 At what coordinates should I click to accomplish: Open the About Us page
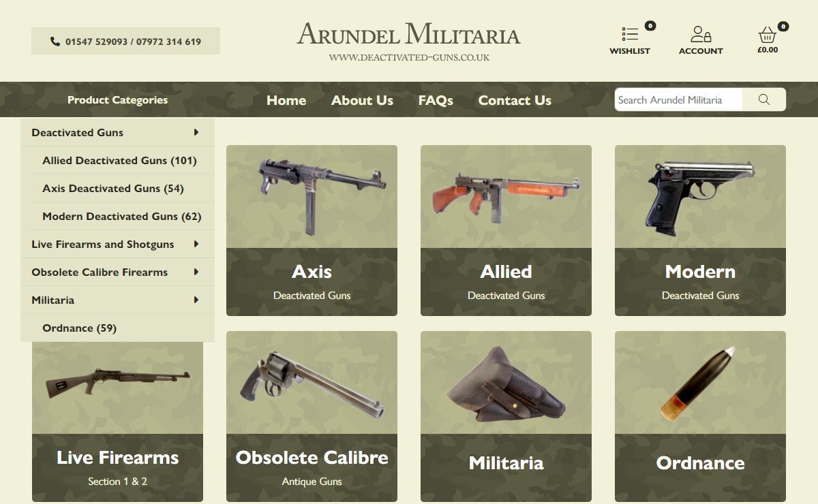coord(362,100)
